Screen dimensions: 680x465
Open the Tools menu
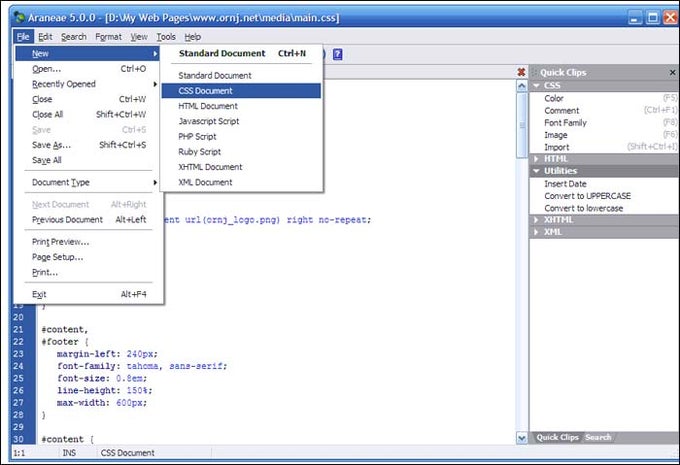pyautogui.click(x=166, y=37)
